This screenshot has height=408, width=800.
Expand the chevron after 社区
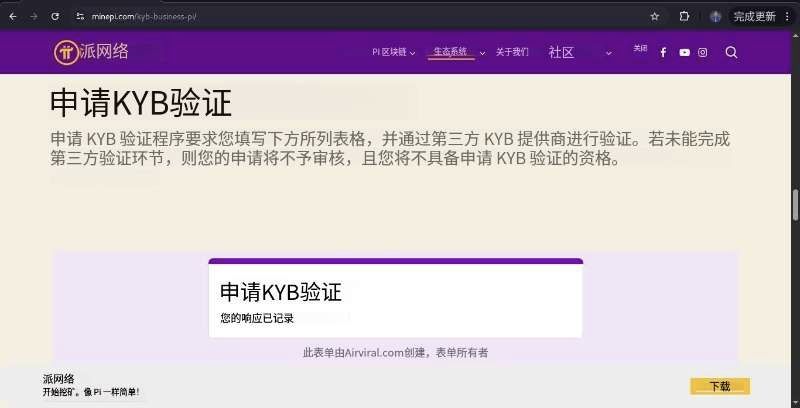pos(608,53)
